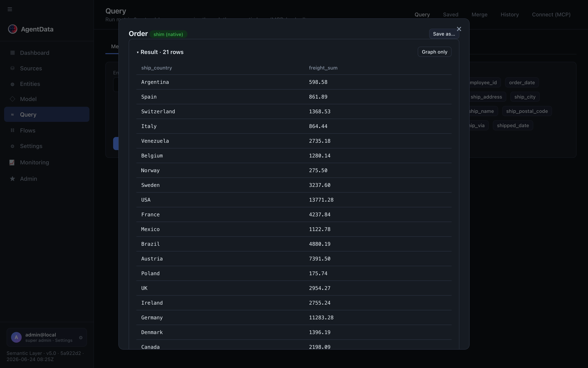The image size is (588, 368).
Task: Click the Brazil cell
Action: click(150, 244)
